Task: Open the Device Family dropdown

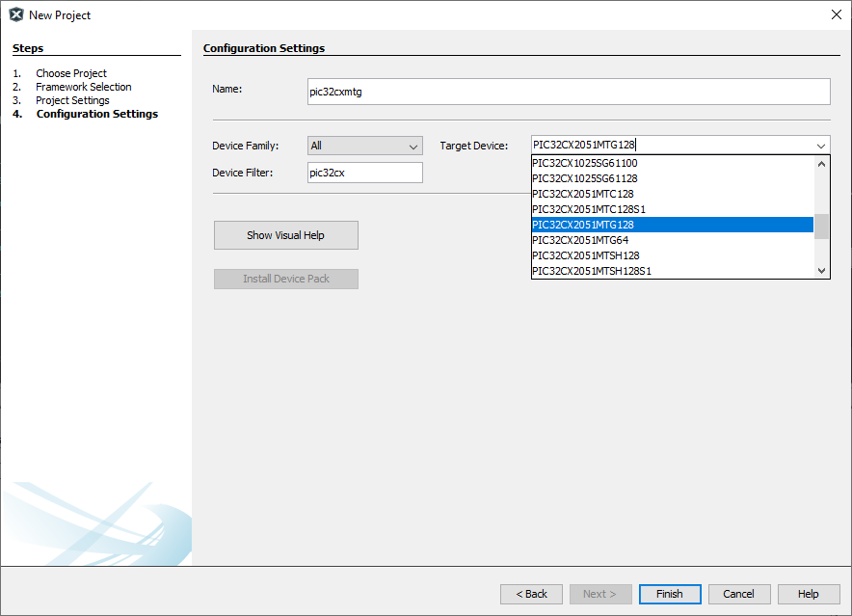Action: pos(364,146)
